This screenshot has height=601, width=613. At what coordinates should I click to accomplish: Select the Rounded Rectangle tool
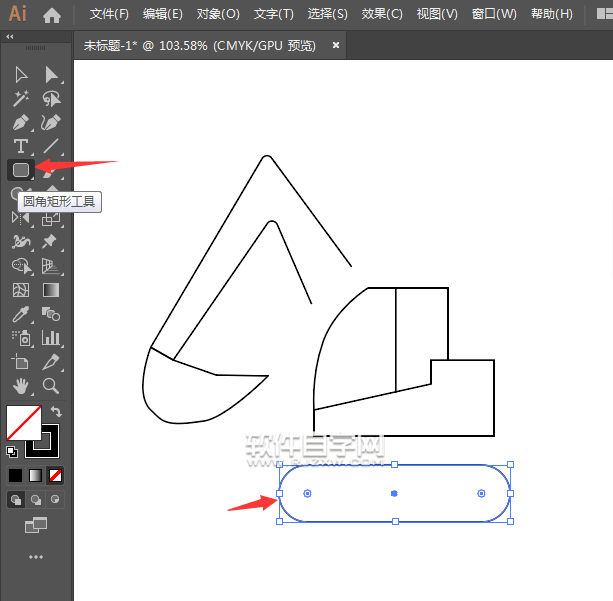tap(21, 170)
